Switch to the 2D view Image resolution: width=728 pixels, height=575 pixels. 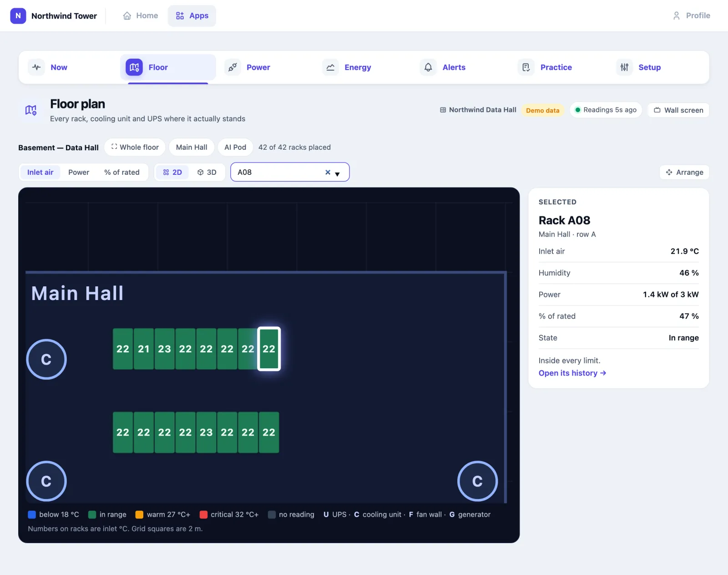pyautogui.click(x=172, y=173)
